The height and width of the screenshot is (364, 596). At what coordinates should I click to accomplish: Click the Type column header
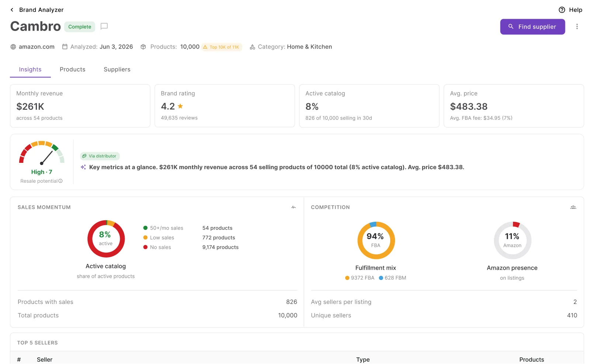coord(363,360)
